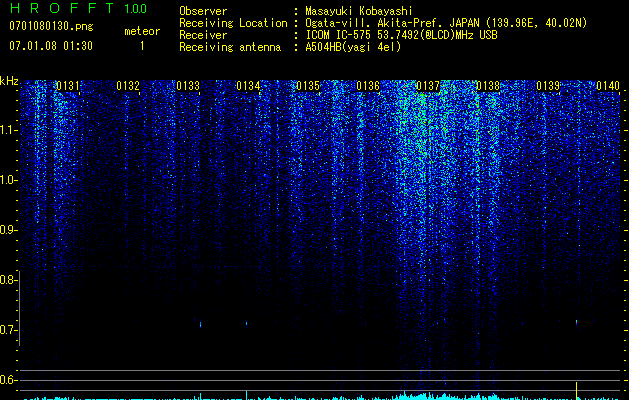Click the 0137 time marker
This screenshot has width=629, height=400.
tap(428, 86)
